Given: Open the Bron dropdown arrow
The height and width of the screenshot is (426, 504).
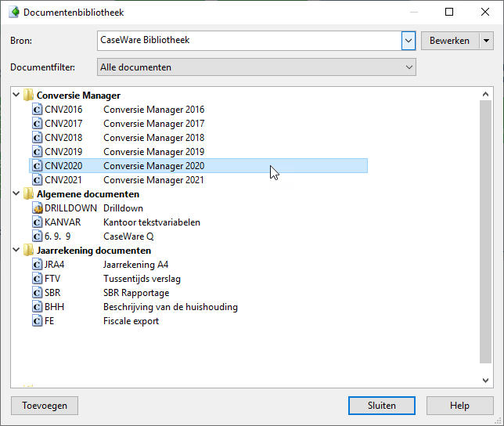Looking at the screenshot, I should pos(409,41).
